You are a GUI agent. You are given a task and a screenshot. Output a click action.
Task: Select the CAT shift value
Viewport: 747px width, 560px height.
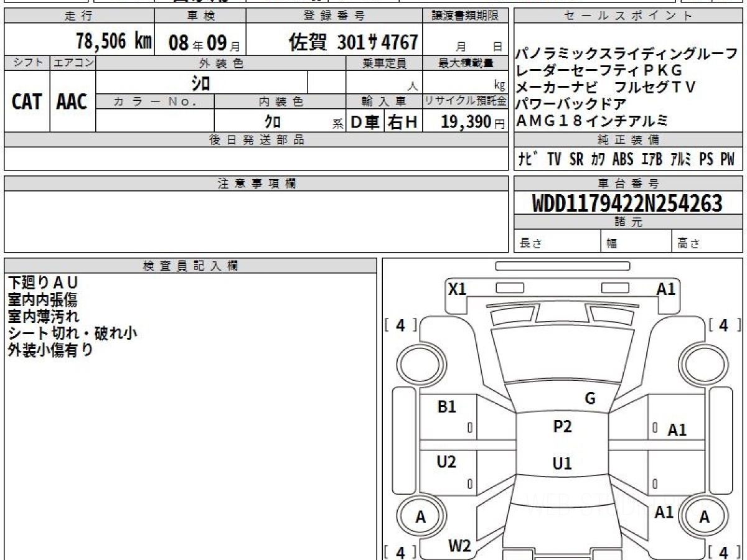pos(27,101)
